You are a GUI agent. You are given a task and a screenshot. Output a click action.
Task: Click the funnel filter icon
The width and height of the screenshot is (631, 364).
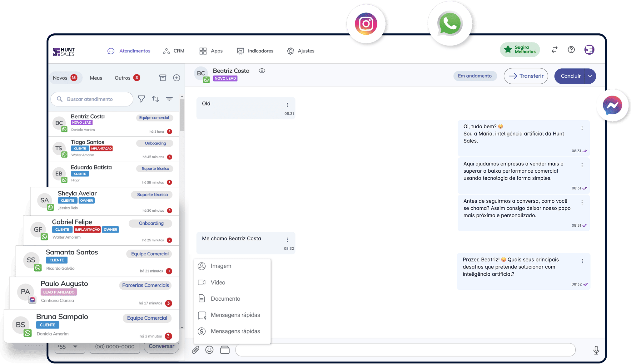coord(142,99)
